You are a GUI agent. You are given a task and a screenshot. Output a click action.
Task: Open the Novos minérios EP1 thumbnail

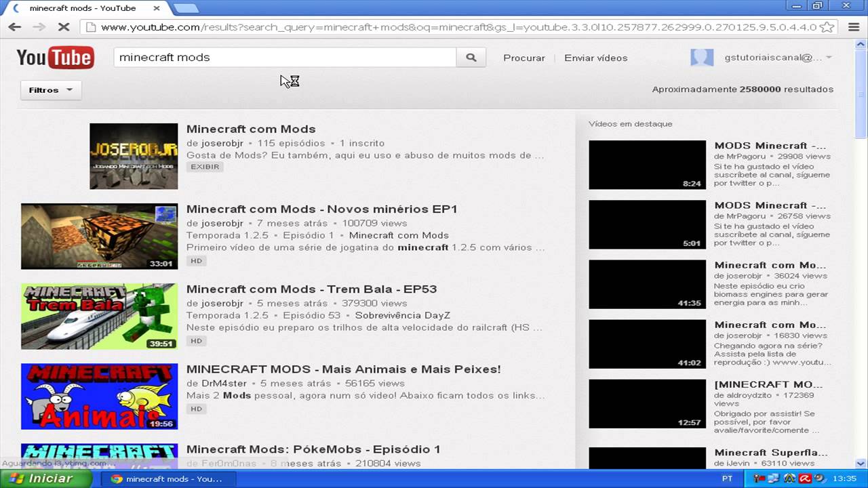coord(99,236)
